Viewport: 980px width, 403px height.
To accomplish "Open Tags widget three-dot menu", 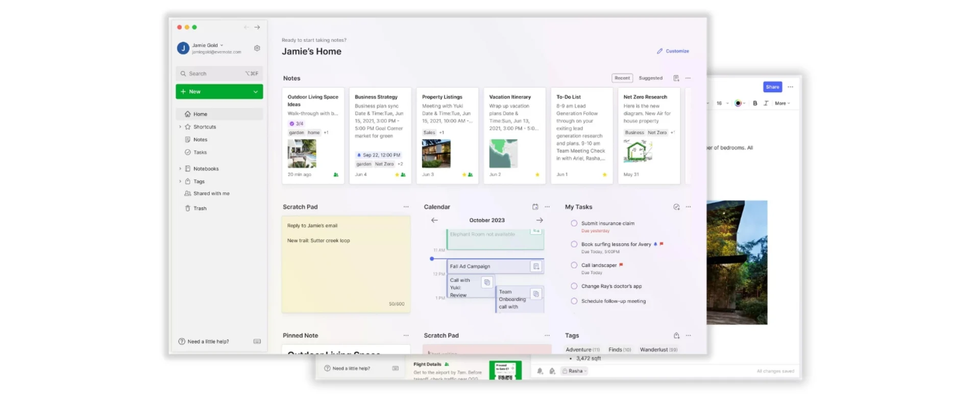I will coord(689,336).
